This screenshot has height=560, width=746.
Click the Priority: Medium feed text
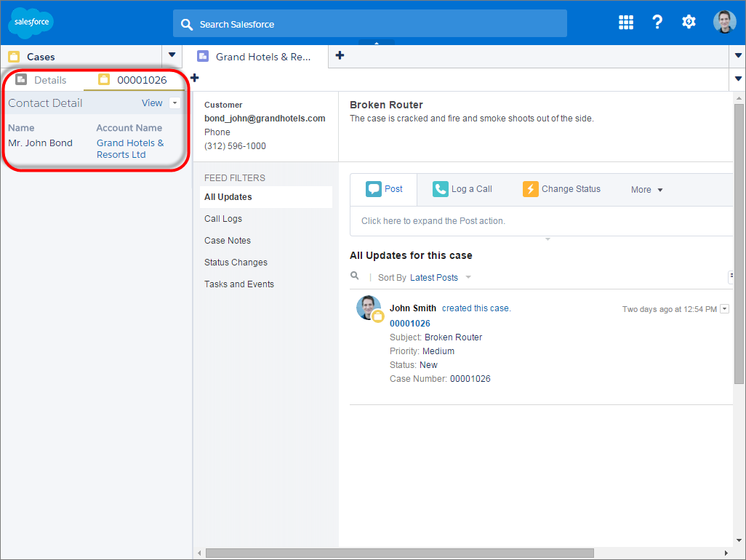click(x=422, y=351)
